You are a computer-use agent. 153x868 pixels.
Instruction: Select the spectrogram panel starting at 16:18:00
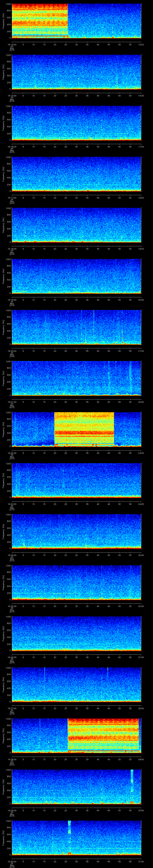tap(76, 225)
